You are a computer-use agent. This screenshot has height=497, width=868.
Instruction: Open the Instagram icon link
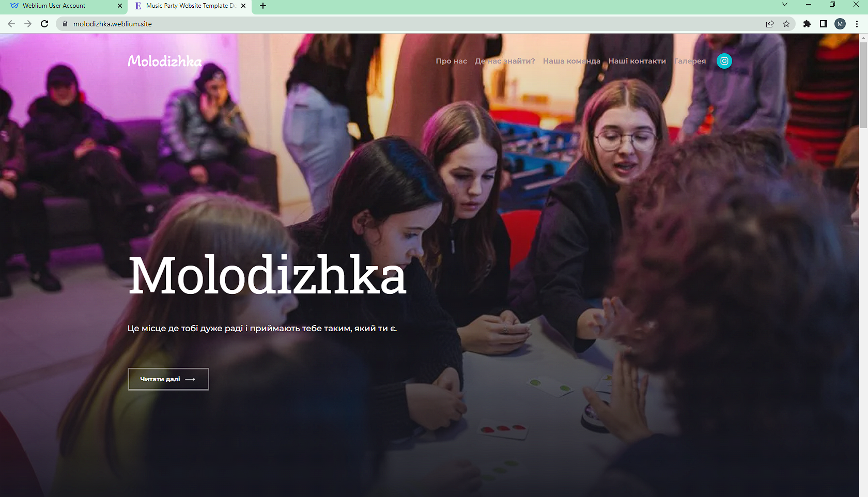tap(724, 61)
